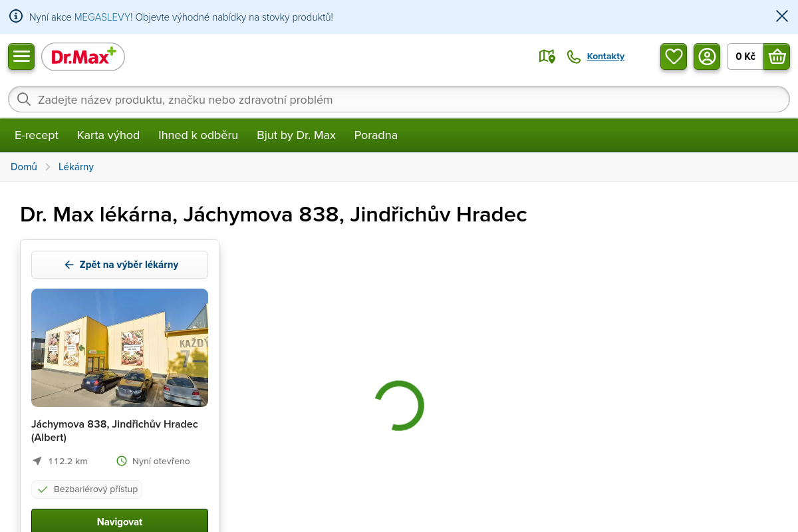Focus the product search field
This screenshot has width=798, height=532.
point(399,100)
